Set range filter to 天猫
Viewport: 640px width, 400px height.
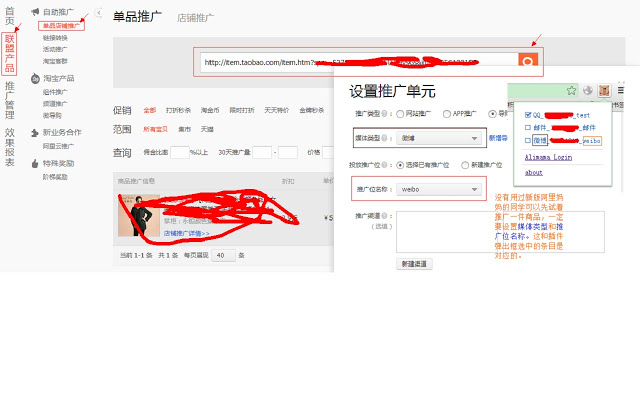[207, 129]
